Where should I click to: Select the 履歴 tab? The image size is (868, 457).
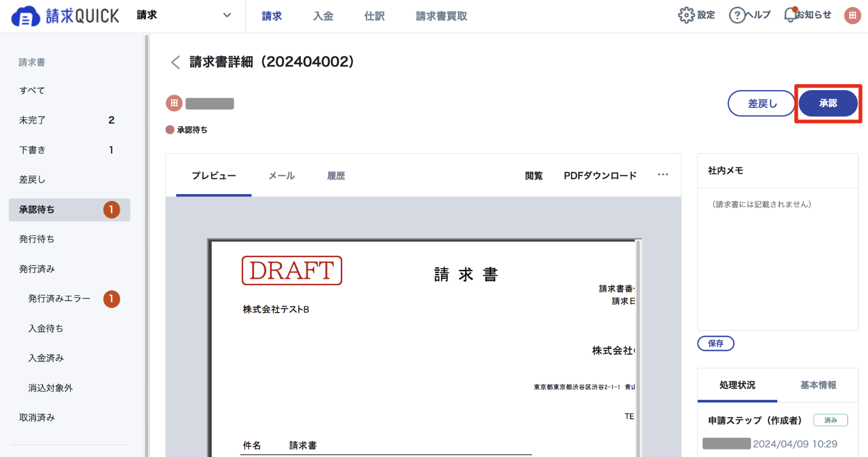336,176
